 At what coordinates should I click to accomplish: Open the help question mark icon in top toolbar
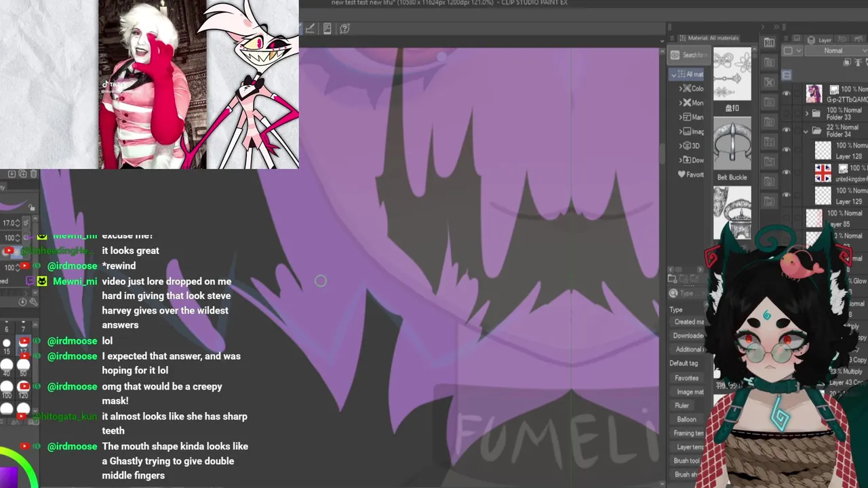[344, 28]
